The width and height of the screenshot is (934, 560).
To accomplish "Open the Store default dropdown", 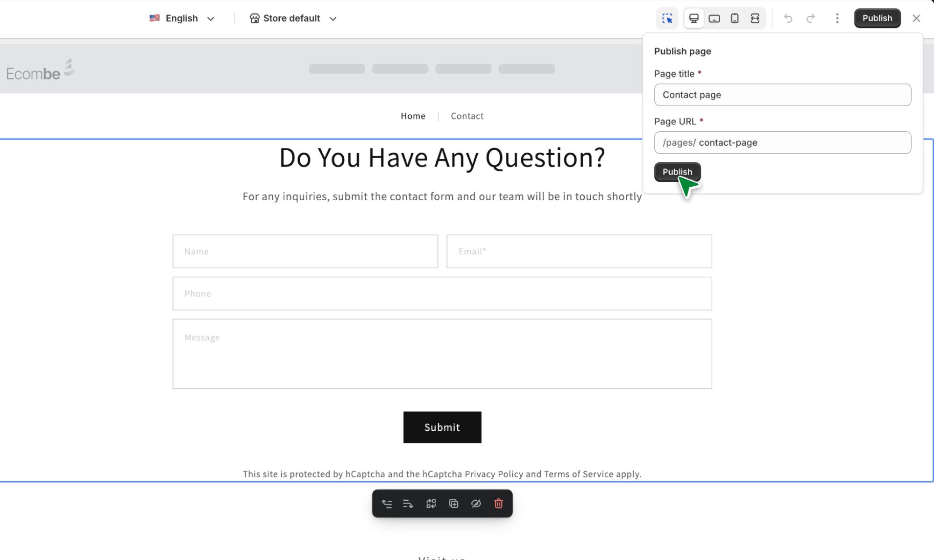I will tap(293, 18).
